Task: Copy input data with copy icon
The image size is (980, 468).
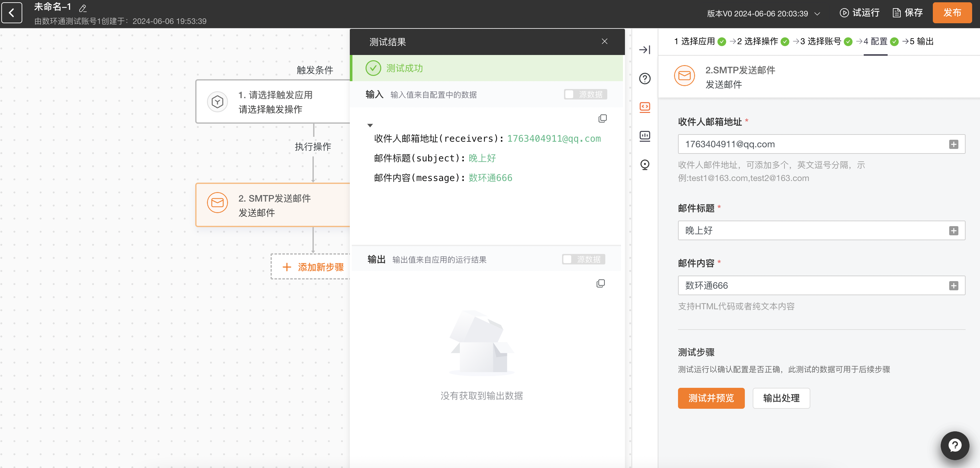Action: (x=602, y=118)
